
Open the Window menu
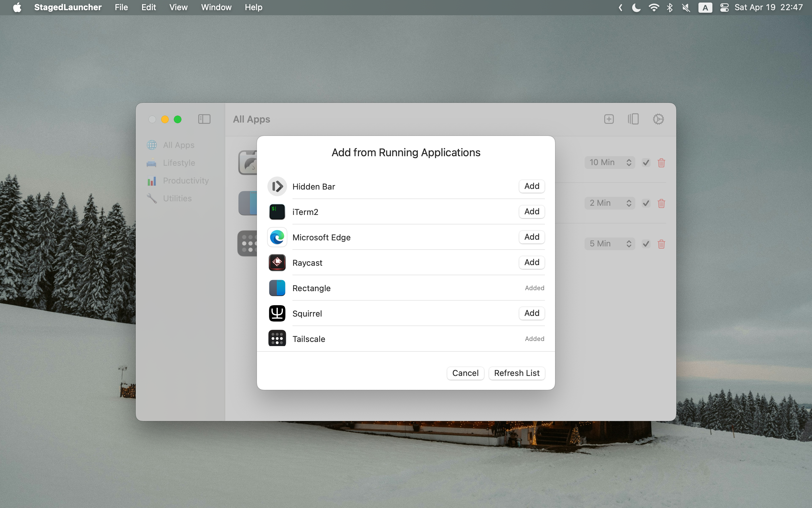click(216, 7)
